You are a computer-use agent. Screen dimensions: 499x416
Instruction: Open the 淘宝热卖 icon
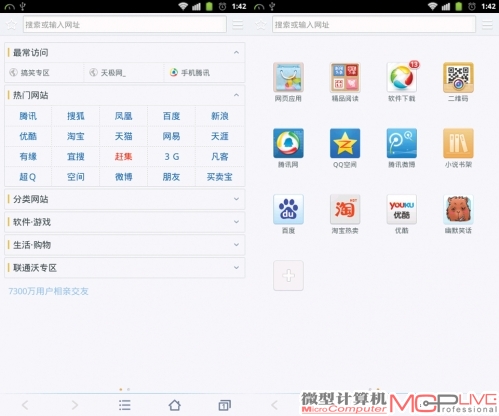345,209
